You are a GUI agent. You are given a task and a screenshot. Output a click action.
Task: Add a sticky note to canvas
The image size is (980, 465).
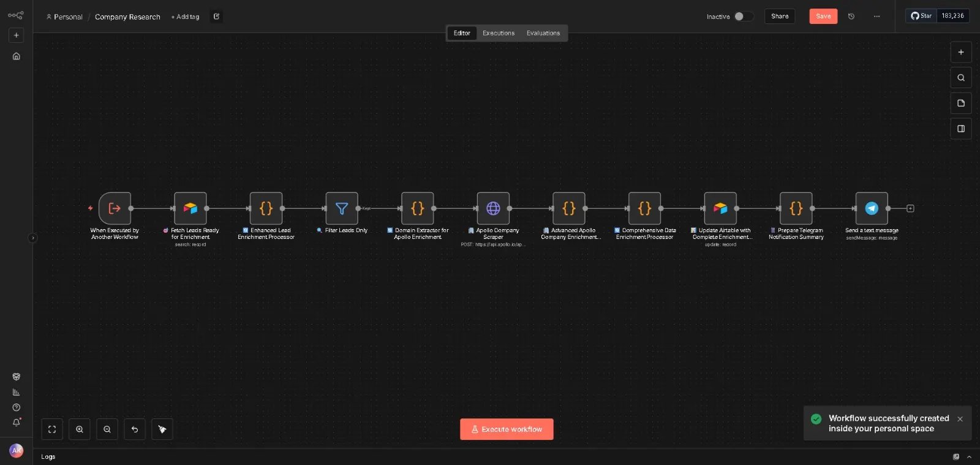(x=961, y=103)
